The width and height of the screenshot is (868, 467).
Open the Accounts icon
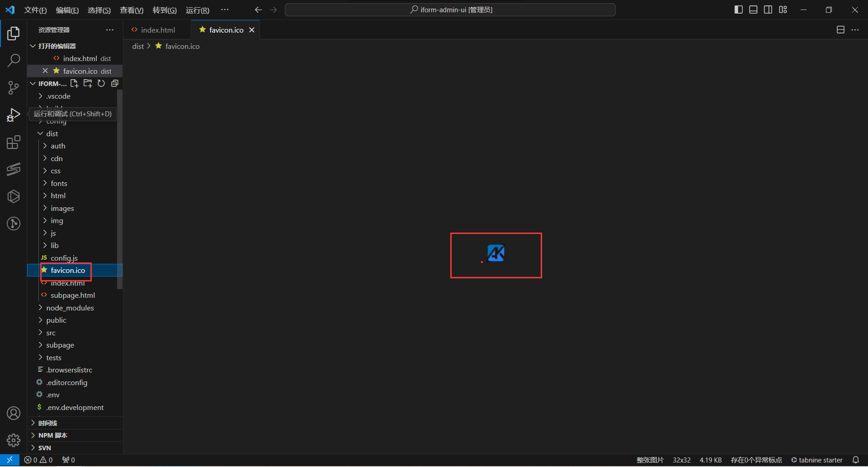[14, 413]
